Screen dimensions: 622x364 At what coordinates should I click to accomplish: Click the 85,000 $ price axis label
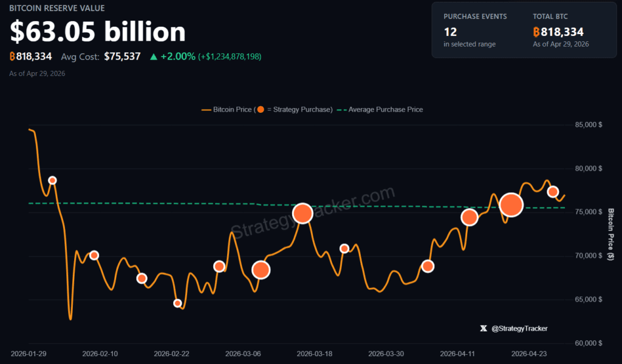point(587,125)
